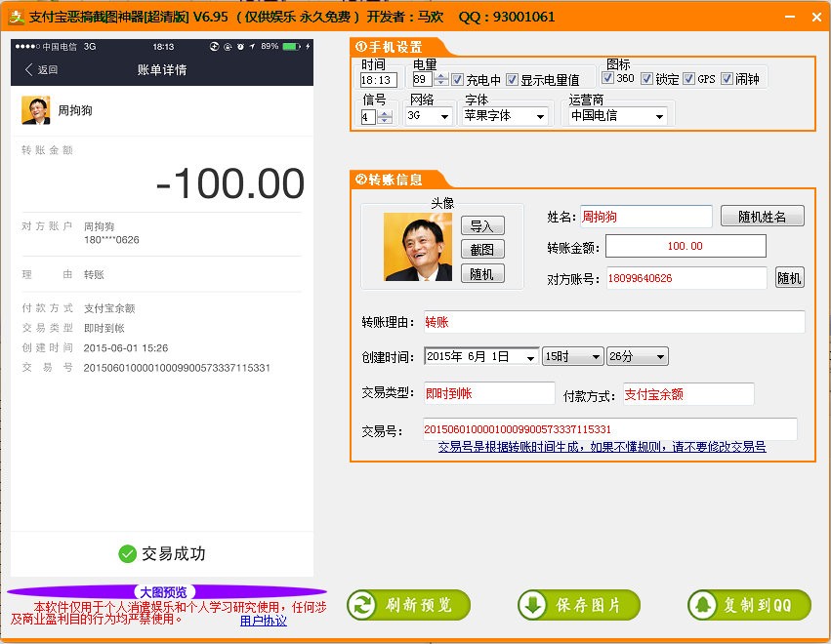The width and height of the screenshot is (831, 644).
Task: Click the 随机姓名 random name button
Action: point(762,216)
